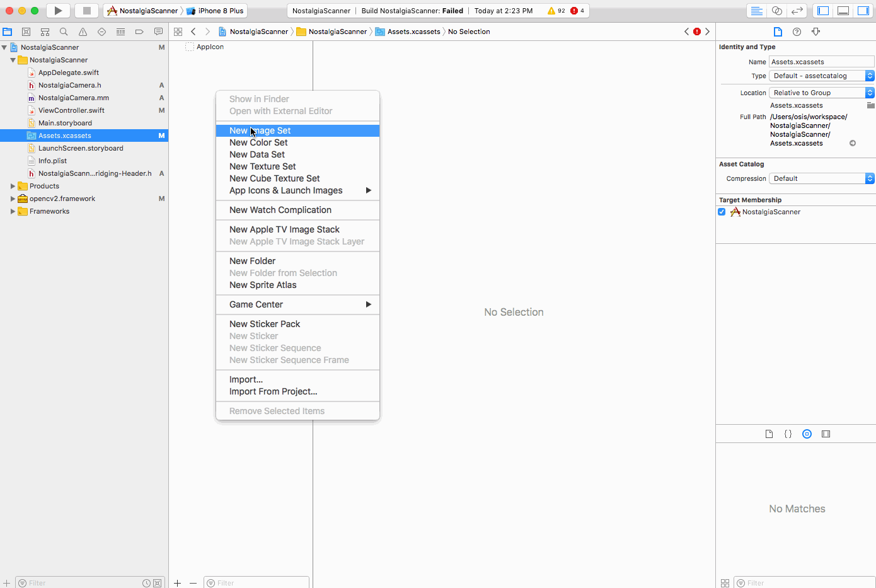Select the iPhone 8 Plus destination
The height and width of the screenshot is (588, 876).
click(215, 11)
